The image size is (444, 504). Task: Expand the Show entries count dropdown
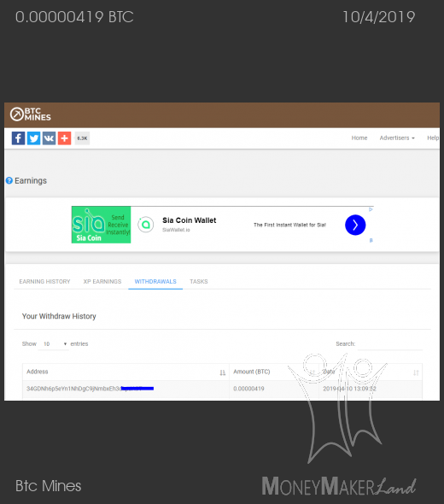click(x=53, y=344)
